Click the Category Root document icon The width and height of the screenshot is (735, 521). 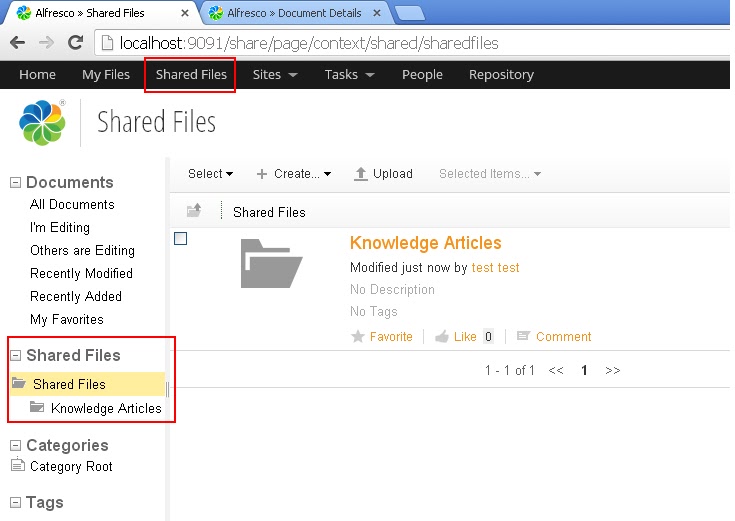pyautogui.click(x=17, y=464)
